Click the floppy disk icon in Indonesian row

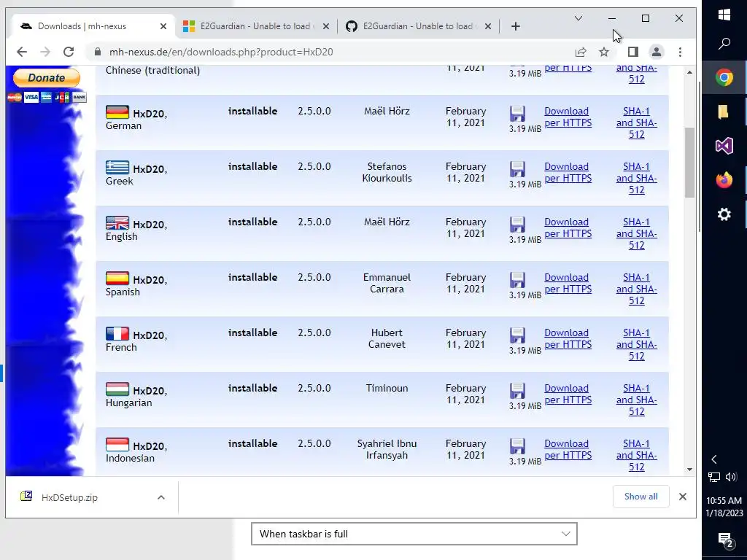point(517,446)
